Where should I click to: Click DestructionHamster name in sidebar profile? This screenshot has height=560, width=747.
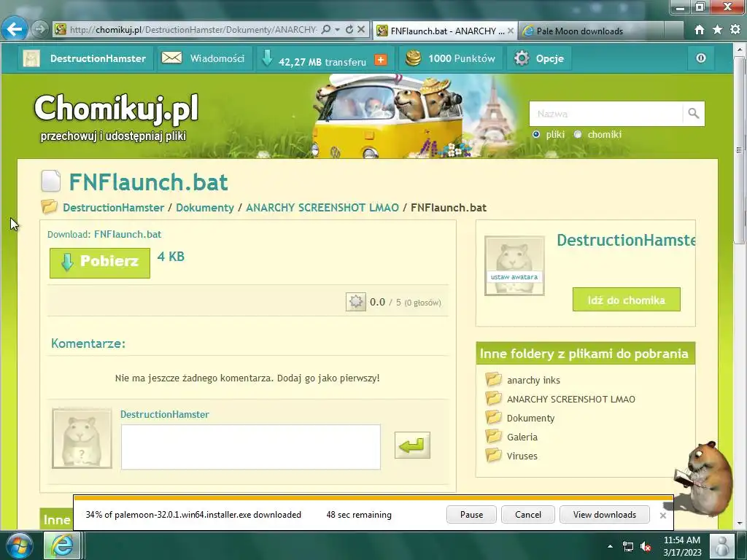coord(626,240)
